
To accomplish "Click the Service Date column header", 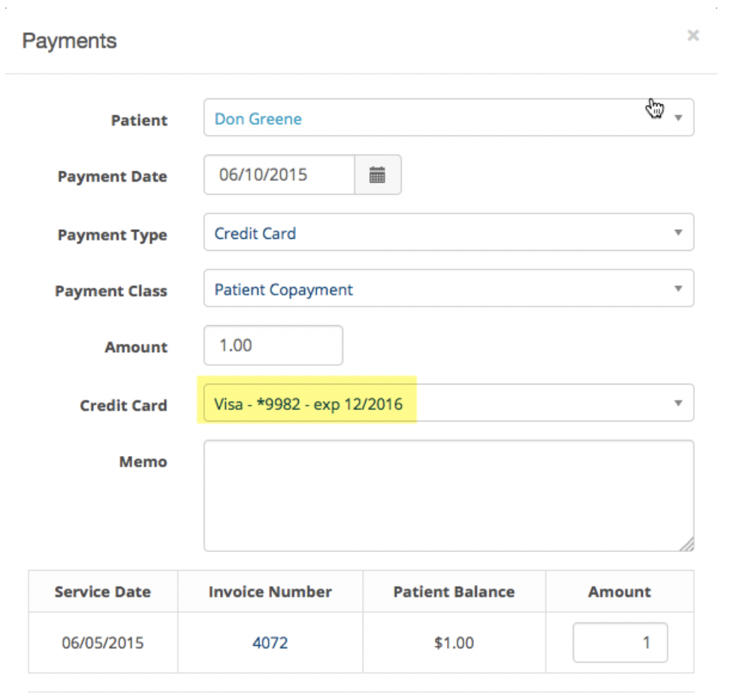I will (x=103, y=592).
